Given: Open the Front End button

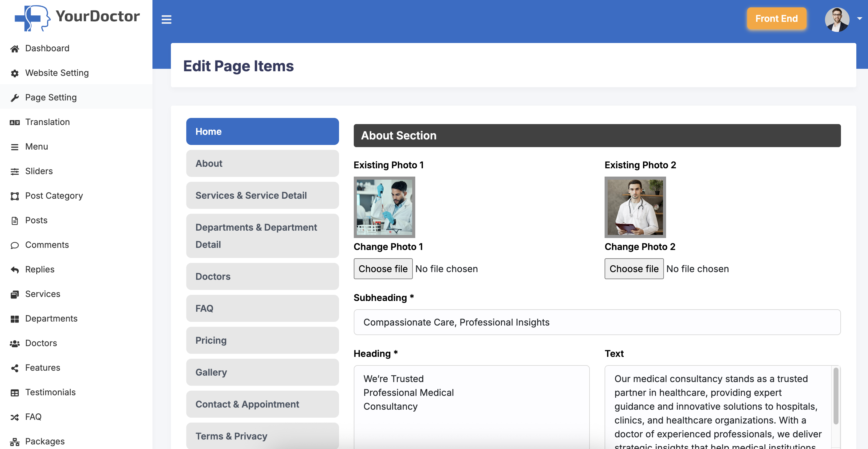Looking at the screenshot, I should [x=776, y=18].
